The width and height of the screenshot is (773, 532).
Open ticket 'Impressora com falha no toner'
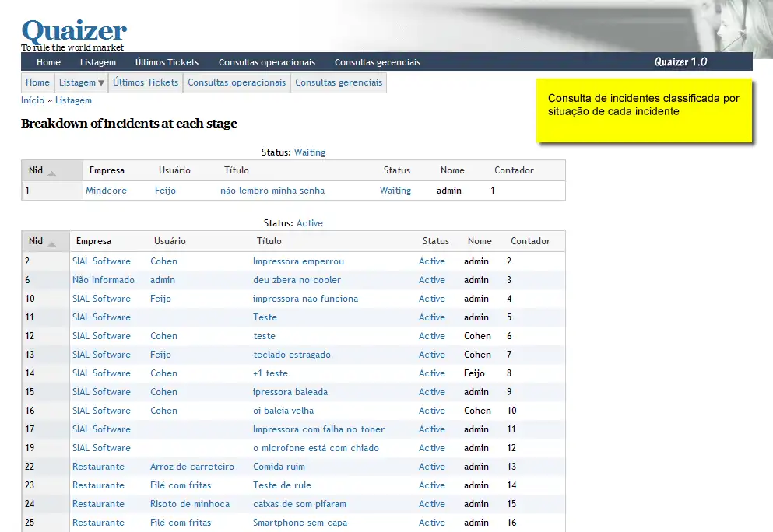click(318, 429)
